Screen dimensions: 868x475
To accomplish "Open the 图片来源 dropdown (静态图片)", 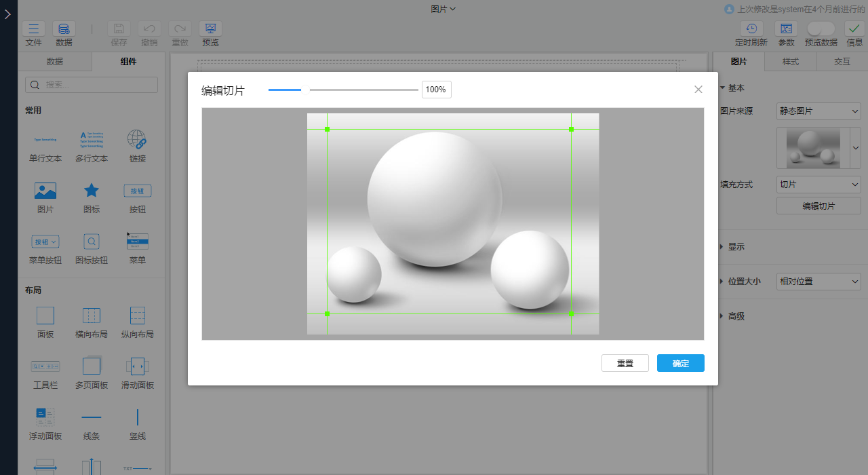I will coord(818,111).
